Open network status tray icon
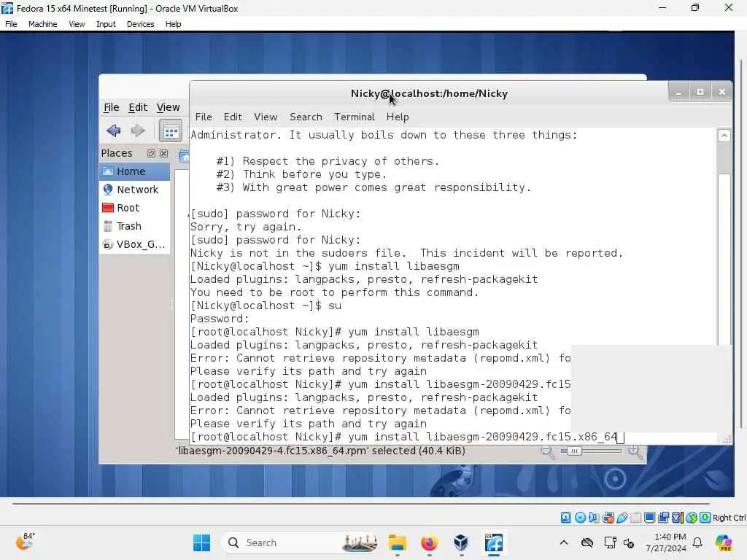The image size is (747, 560). click(x=610, y=542)
